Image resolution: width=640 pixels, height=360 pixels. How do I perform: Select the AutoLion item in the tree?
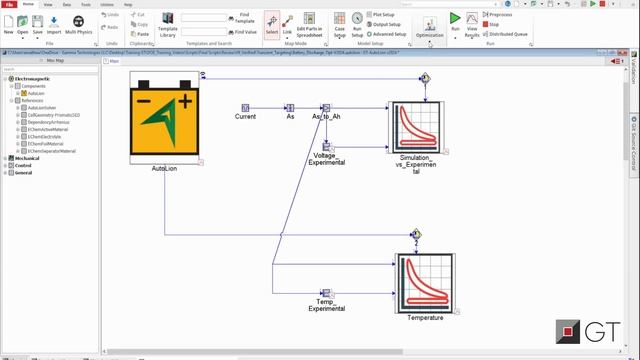coord(33,93)
